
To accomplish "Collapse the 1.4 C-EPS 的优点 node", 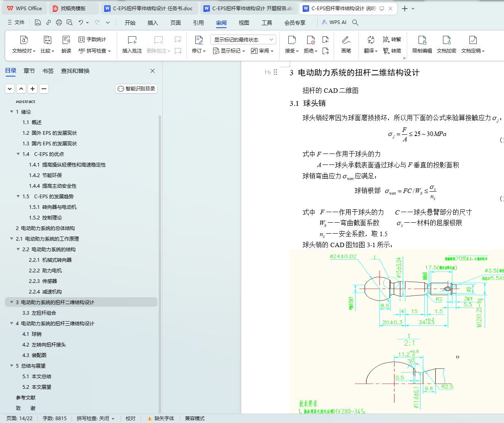I will [18, 154].
